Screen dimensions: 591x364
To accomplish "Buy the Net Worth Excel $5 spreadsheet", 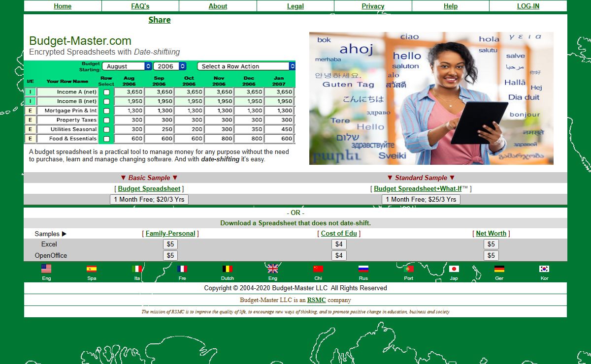I will 491,244.
